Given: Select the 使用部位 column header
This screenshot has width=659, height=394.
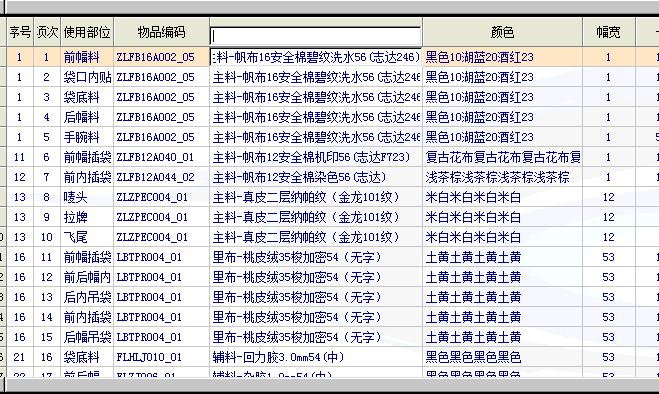Looking at the screenshot, I should (x=87, y=32).
